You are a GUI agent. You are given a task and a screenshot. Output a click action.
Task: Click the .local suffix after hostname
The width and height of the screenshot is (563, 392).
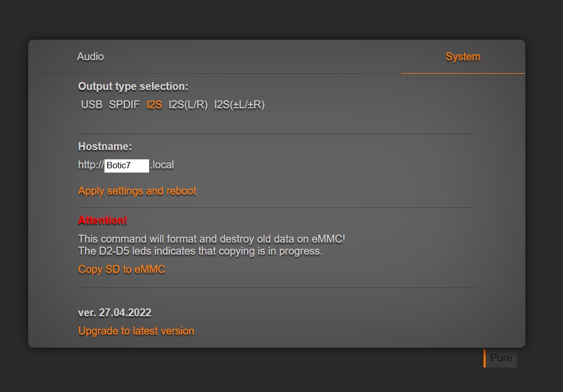click(x=162, y=165)
